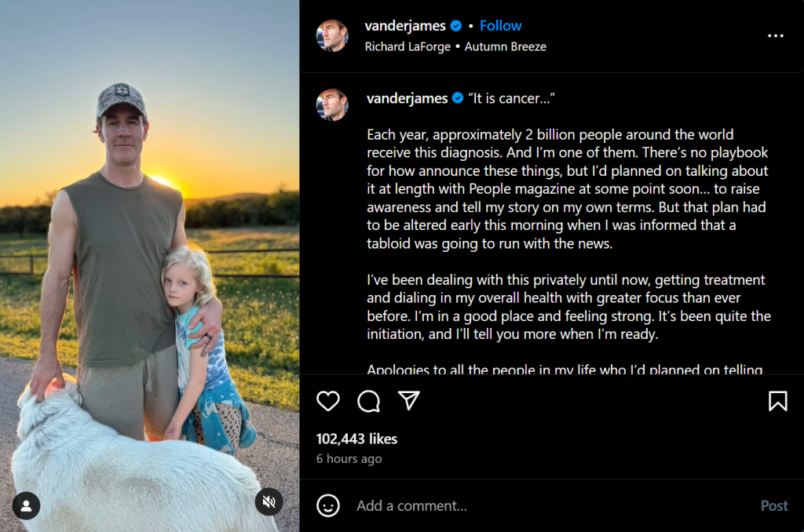The width and height of the screenshot is (804, 532).
Task: Open vanderjames profile from header username
Action: [405, 26]
